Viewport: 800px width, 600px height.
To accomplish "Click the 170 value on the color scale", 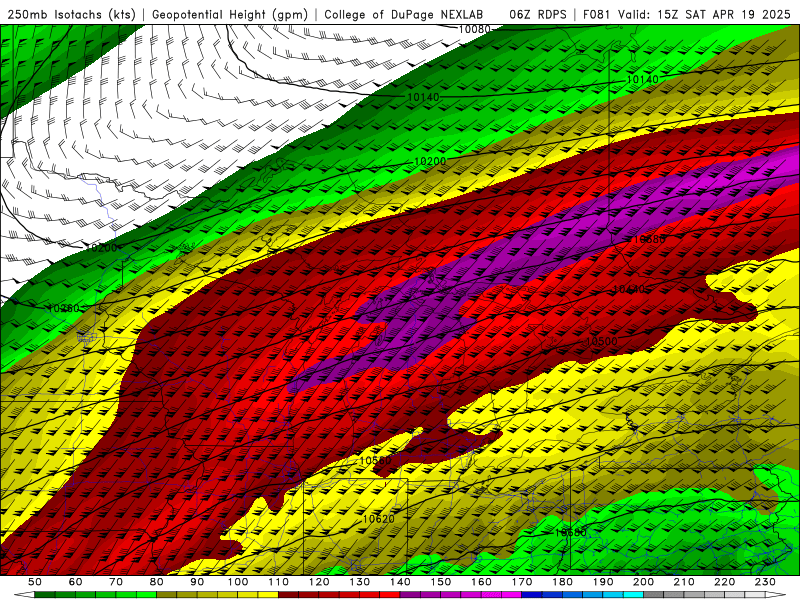I will tap(522, 582).
